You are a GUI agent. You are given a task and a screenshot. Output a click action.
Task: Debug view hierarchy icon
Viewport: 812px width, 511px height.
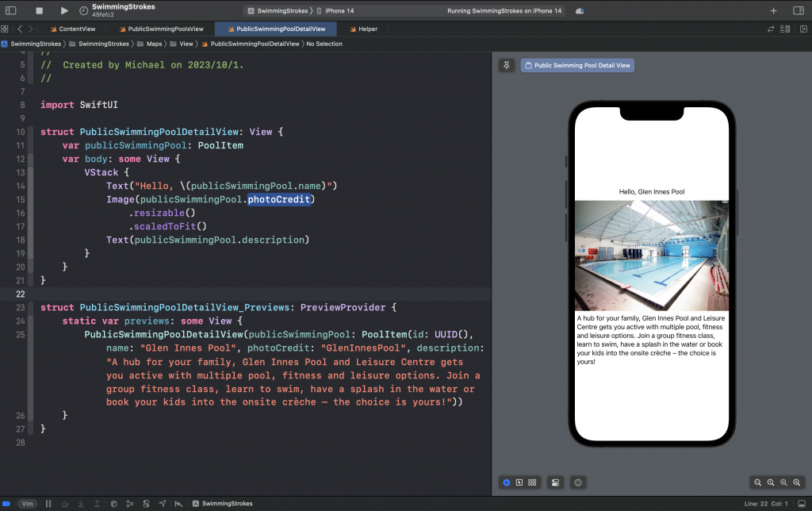114,504
